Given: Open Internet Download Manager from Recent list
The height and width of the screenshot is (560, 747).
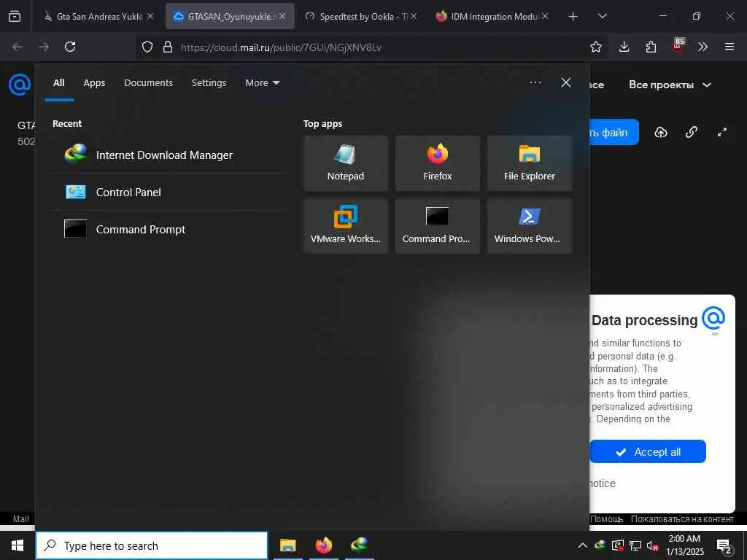Looking at the screenshot, I should point(169,155).
